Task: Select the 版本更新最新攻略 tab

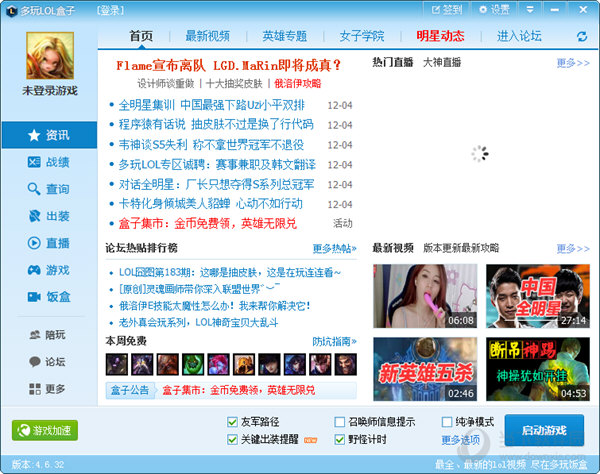Action: [x=461, y=248]
